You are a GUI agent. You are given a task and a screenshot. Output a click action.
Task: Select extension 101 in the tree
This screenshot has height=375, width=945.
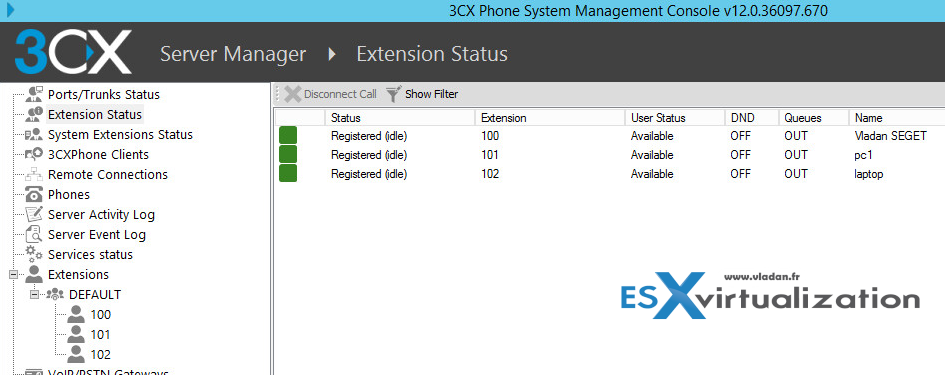coord(101,334)
